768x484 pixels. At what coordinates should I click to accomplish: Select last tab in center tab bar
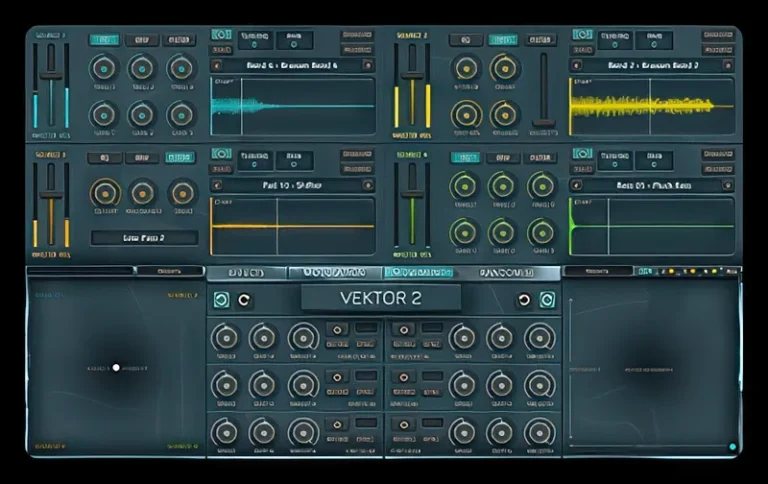507,273
